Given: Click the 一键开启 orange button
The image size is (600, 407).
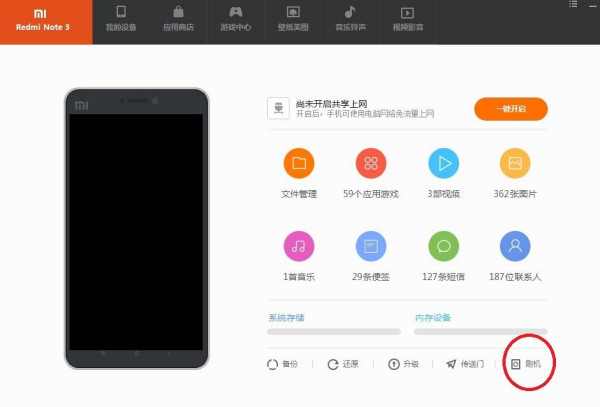Looking at the screenshot, I should [x=511, y=109].
